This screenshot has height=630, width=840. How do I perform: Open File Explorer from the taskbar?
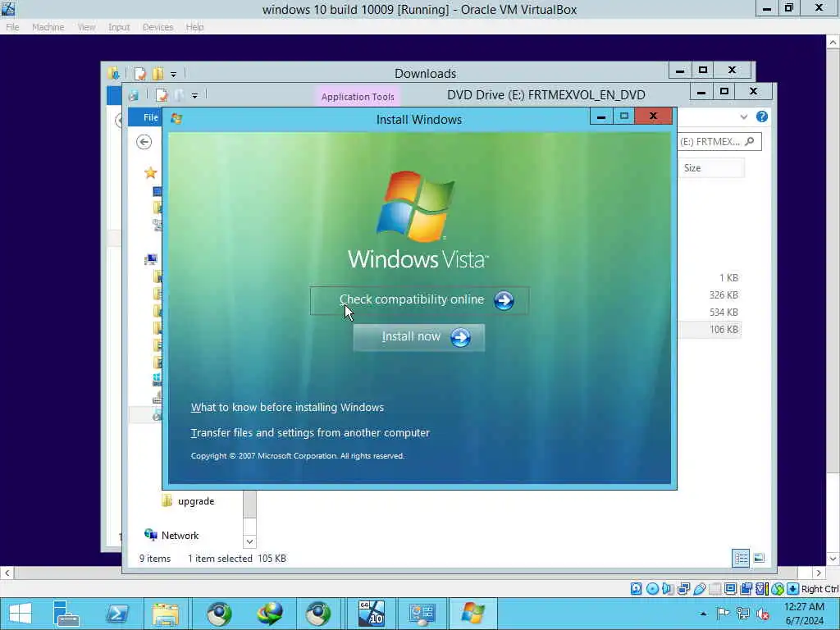coord(166,614)
